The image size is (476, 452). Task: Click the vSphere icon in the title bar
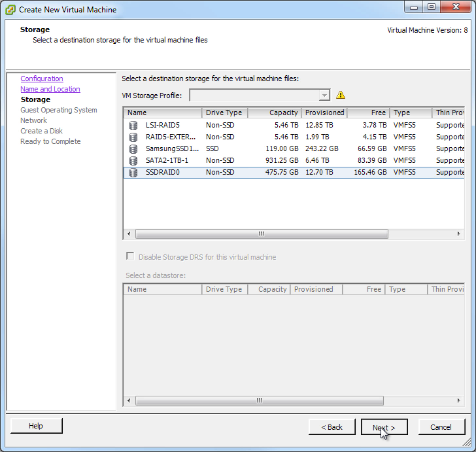10,10
